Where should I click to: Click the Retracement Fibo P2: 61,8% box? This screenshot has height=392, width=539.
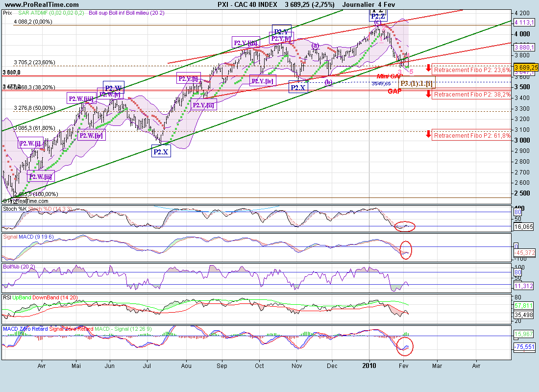471,135
